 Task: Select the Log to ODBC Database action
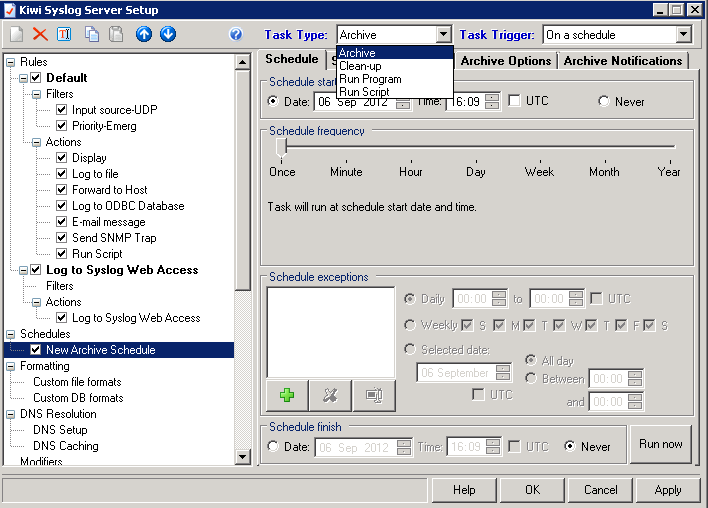[x=128, y=206]
